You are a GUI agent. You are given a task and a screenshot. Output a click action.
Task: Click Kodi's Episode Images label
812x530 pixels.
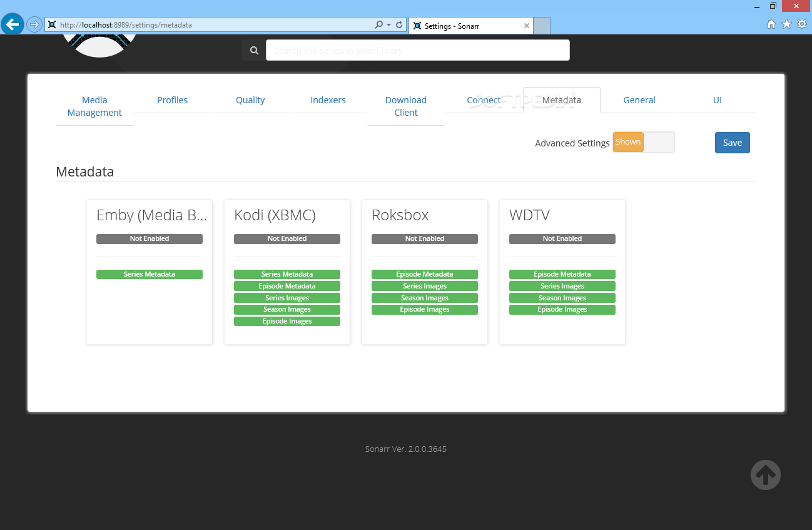coord(287,322)
